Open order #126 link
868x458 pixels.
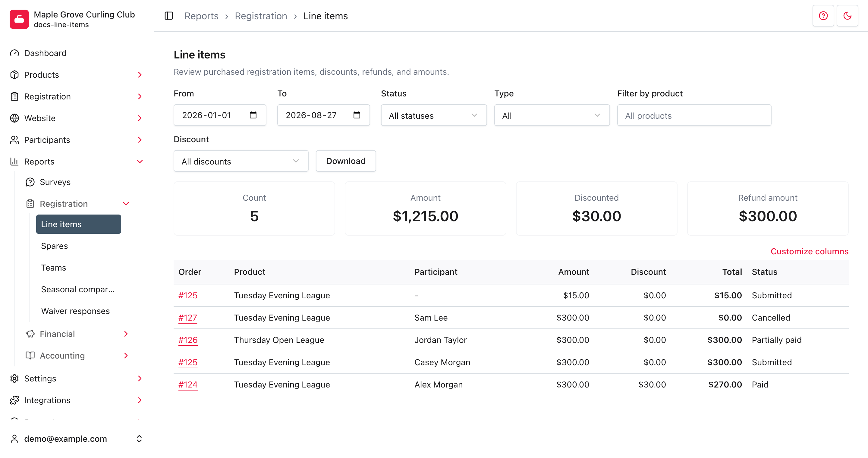(188, 340)
